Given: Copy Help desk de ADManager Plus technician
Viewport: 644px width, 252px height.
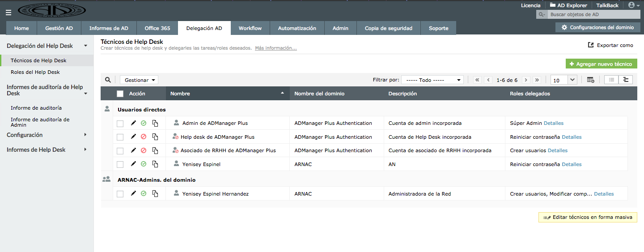Looking at the screenshot, I should (155, 137).
